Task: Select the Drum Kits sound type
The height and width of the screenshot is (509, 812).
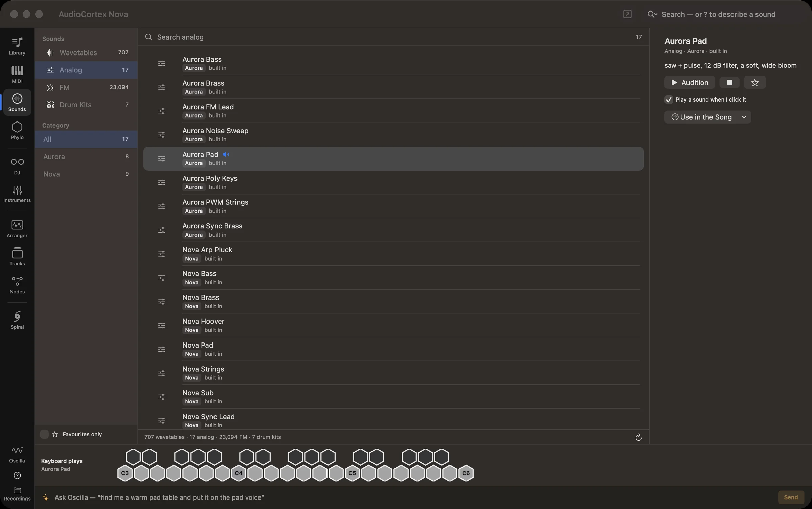Action: click(x=86, y=105)
